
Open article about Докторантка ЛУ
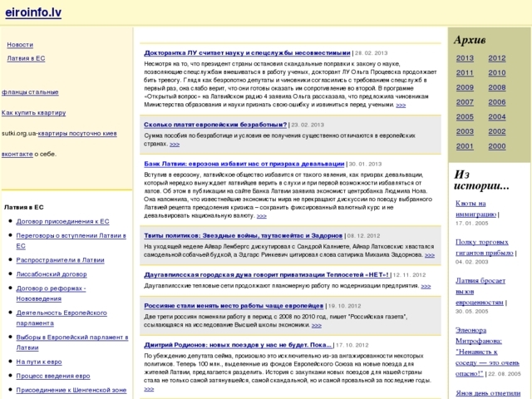[247, 53]
